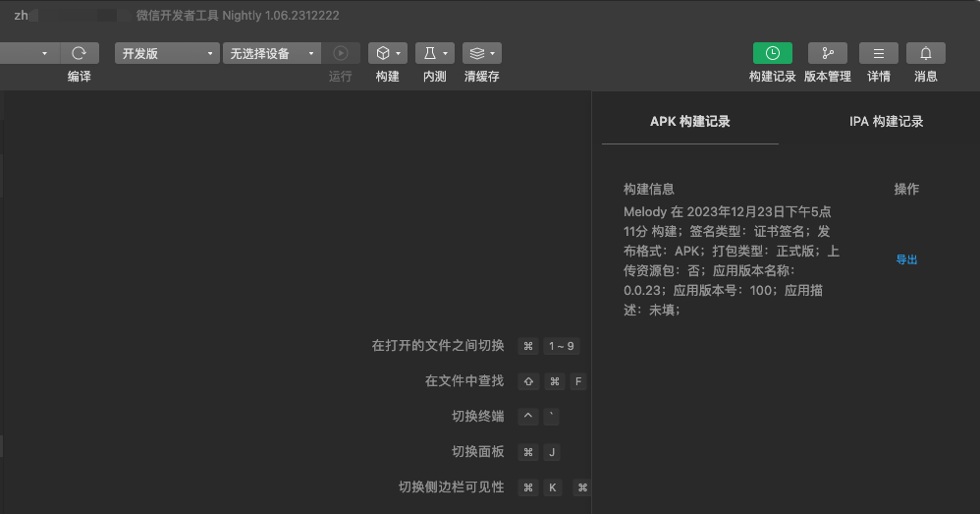The width and height of the screenshot is (980, 514).
Task: Open 构建记录 (build records) clock icon
Action: pos(772,53)
